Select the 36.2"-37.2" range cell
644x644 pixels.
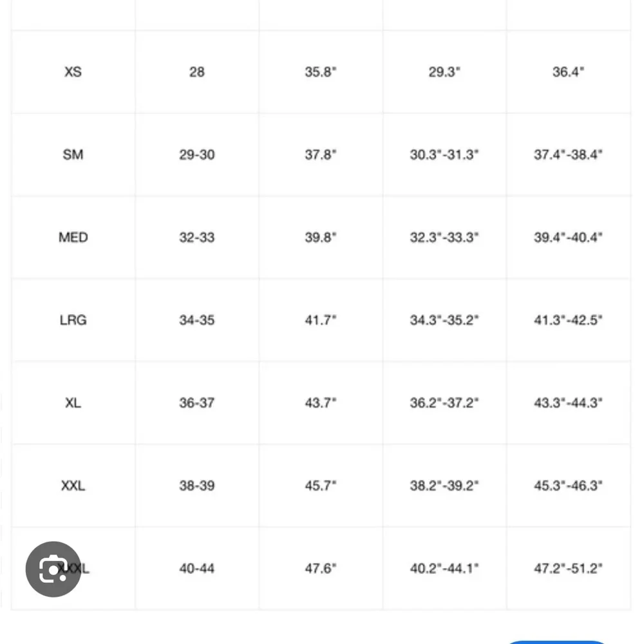pyautogui.click(x=444, y=403)
